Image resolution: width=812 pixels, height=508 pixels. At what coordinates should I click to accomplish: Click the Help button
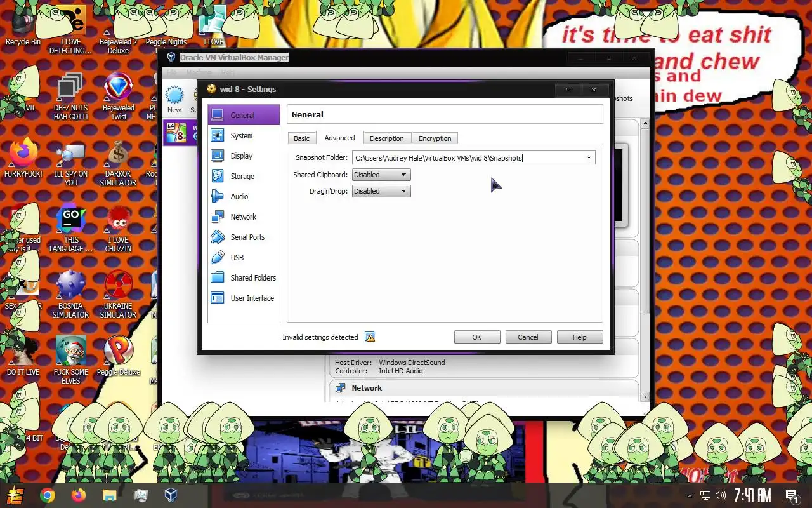[x=580, y=337]
